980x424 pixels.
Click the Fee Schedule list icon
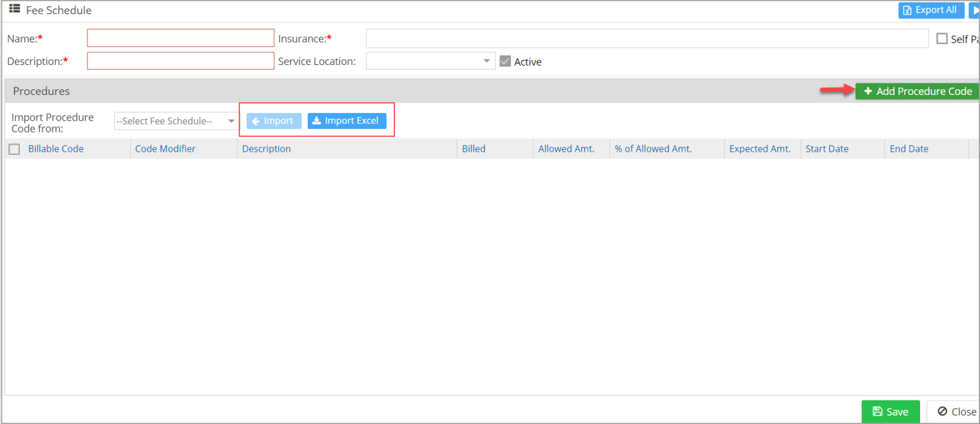coord(14,10)
